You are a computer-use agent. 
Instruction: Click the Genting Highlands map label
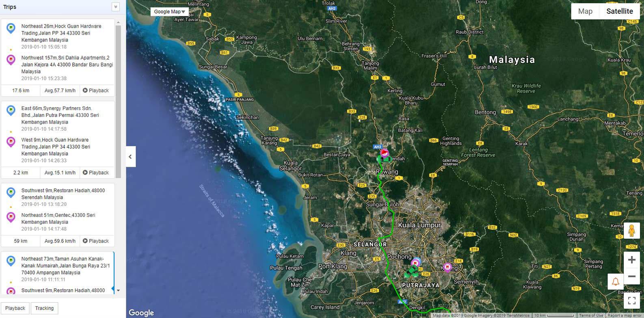coord(451,141)
